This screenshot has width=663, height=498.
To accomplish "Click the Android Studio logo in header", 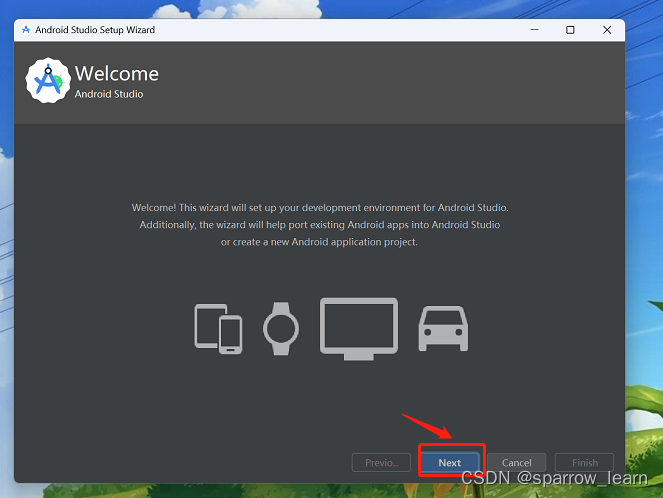I will pyautogui.click(x=48, y=80).
